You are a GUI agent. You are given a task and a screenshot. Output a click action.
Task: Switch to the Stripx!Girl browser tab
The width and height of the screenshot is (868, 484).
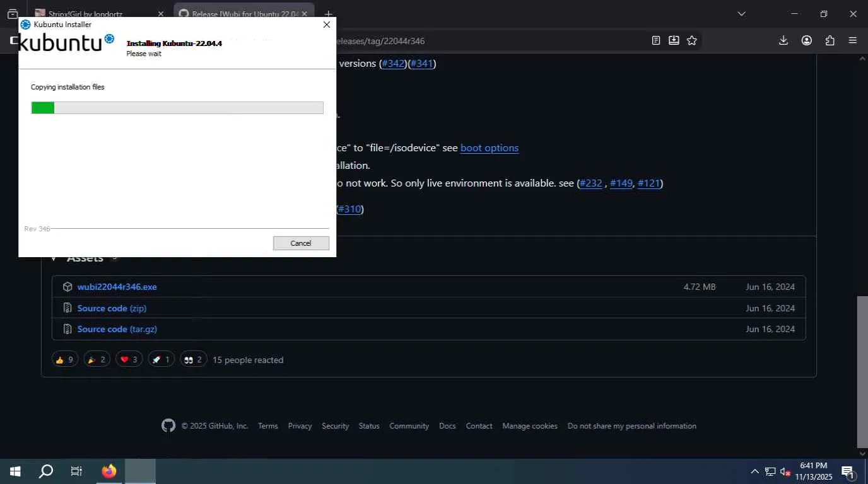click(x=85, y=14)
